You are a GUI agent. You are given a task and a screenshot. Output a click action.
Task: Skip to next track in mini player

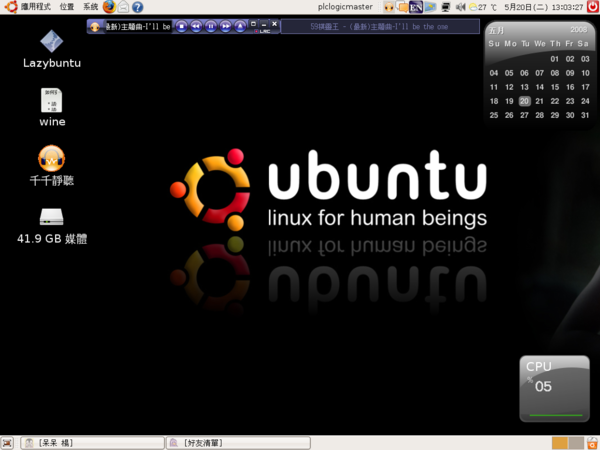[x=225, y=26]
